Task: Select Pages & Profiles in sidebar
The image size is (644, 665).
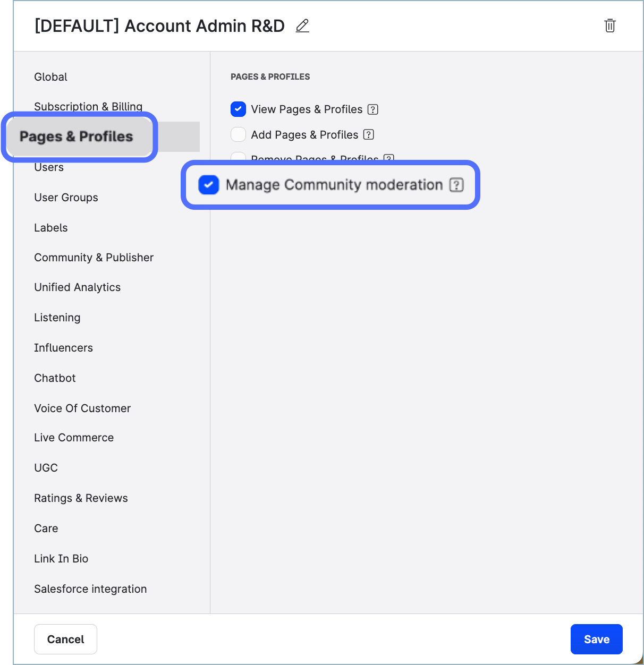Action: (77, 137)
